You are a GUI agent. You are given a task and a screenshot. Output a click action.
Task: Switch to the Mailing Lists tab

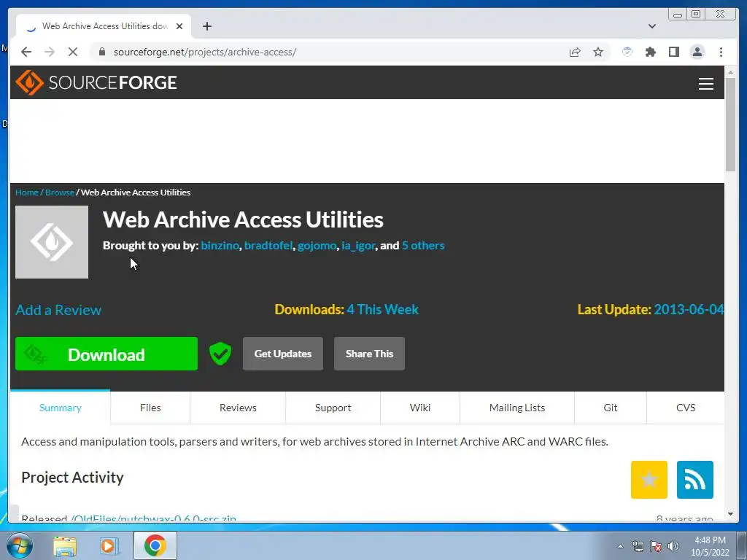pyautogui.click(x=517, y=408)
